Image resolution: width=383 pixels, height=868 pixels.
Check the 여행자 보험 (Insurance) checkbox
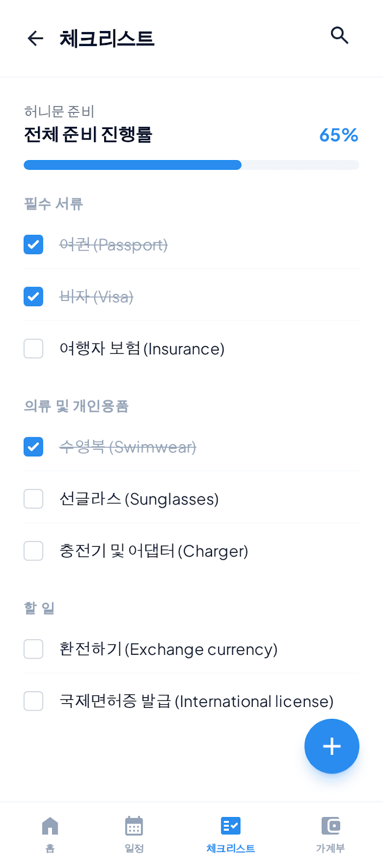click(x=33, y=349)
